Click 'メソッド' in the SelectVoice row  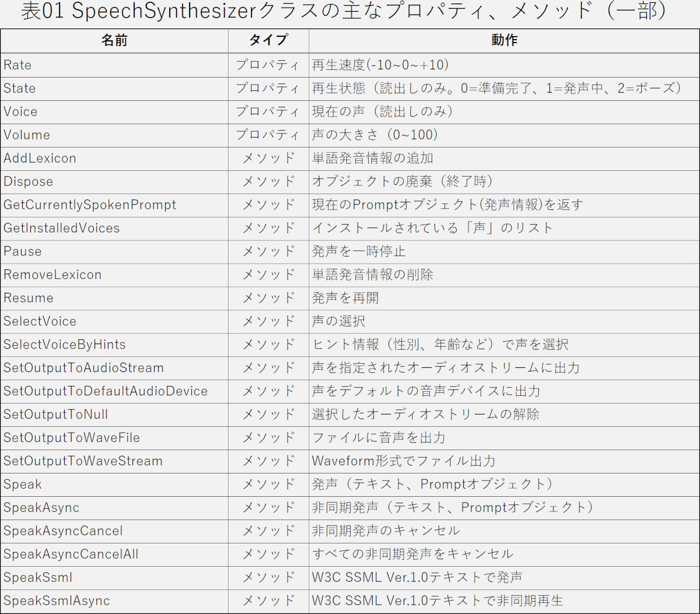pyautogui.click(x=268, y=321)
